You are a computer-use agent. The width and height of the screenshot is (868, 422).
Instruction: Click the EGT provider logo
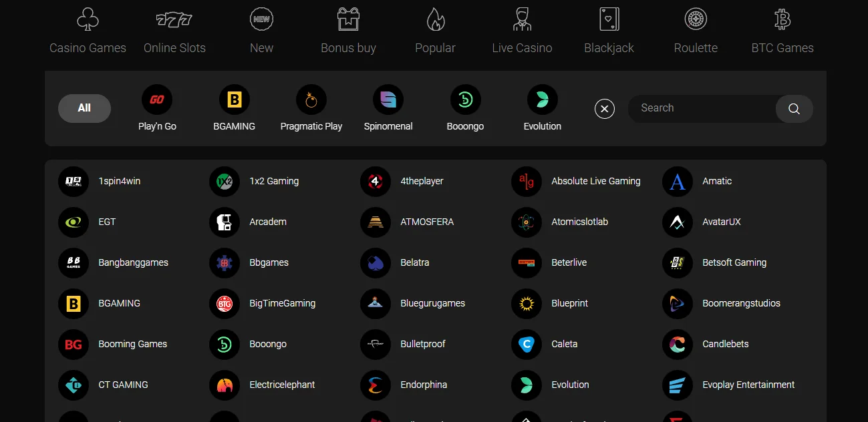click(74, 222)
